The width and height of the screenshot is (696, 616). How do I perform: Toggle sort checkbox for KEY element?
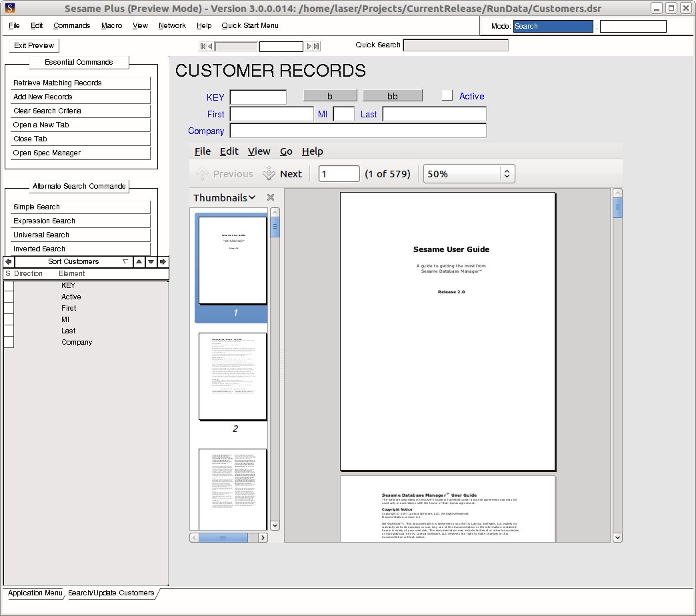pyautogui.click(x=9, y=285)
